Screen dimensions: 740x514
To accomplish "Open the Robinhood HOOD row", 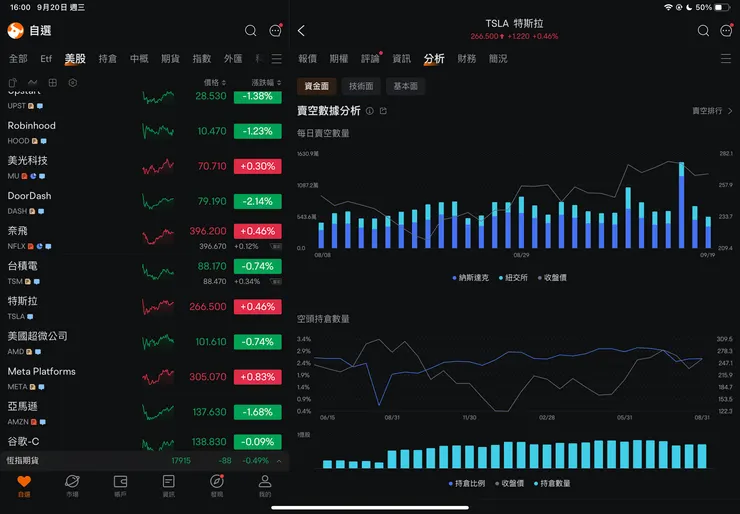I will click(144, 132).
